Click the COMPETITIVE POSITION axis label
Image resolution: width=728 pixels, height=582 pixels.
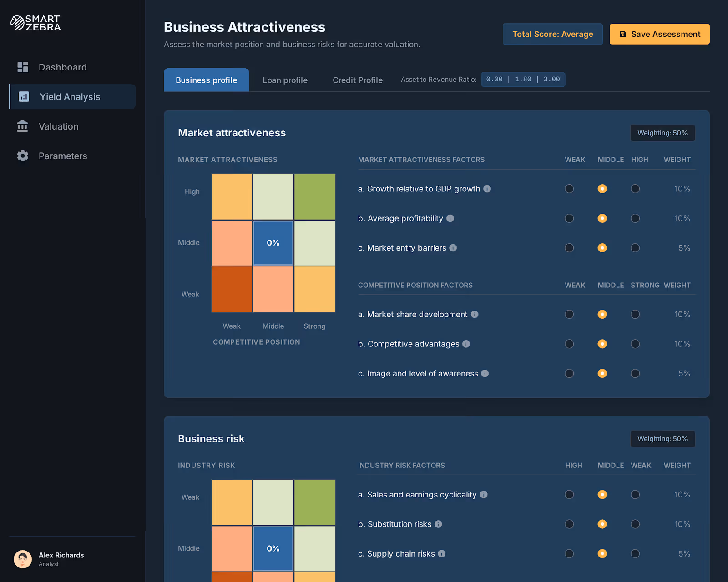[x=257, y=342]
